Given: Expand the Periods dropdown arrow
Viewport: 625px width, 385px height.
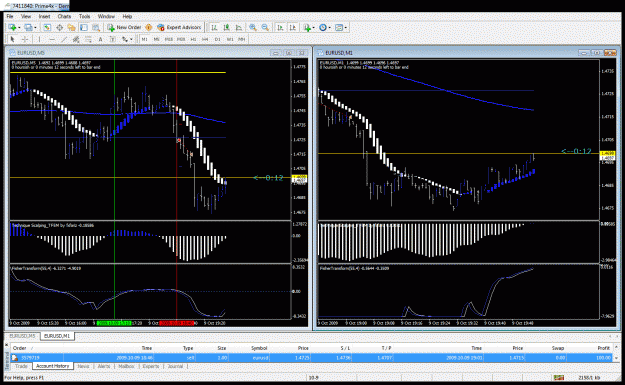Looking at the screenshot, I should click(330, 28).
